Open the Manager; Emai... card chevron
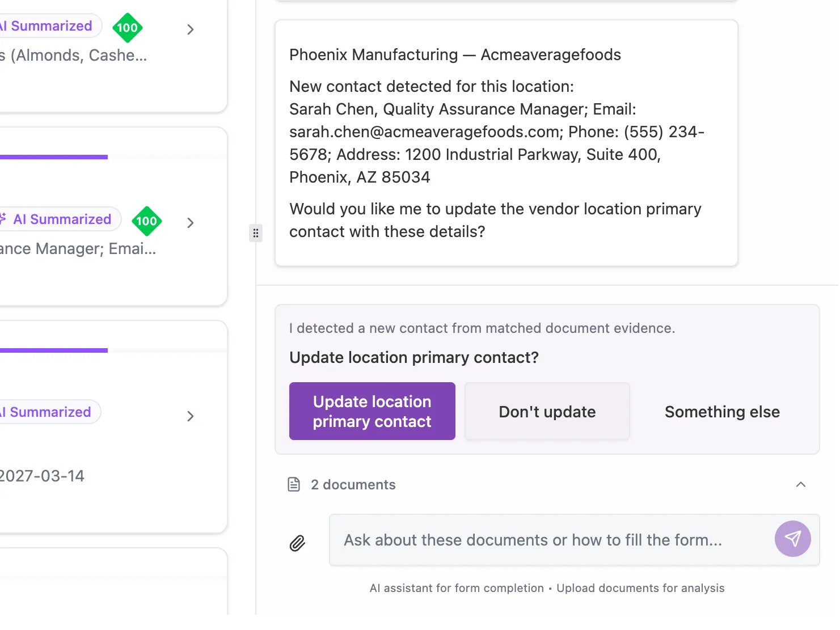This screenshot has width=840, height=630. pyautogui.click(x=191, y=223)
